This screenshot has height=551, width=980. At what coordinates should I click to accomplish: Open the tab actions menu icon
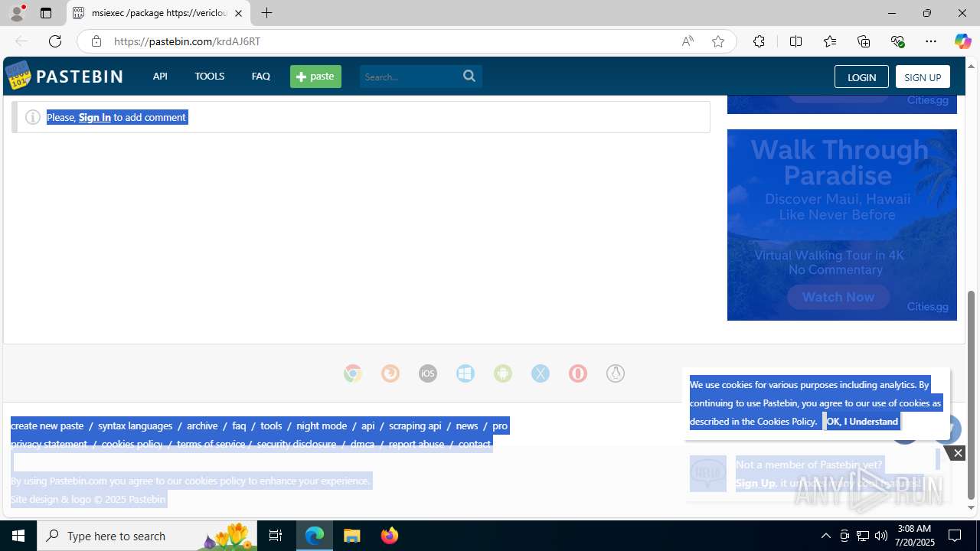[x=46, y=13]
